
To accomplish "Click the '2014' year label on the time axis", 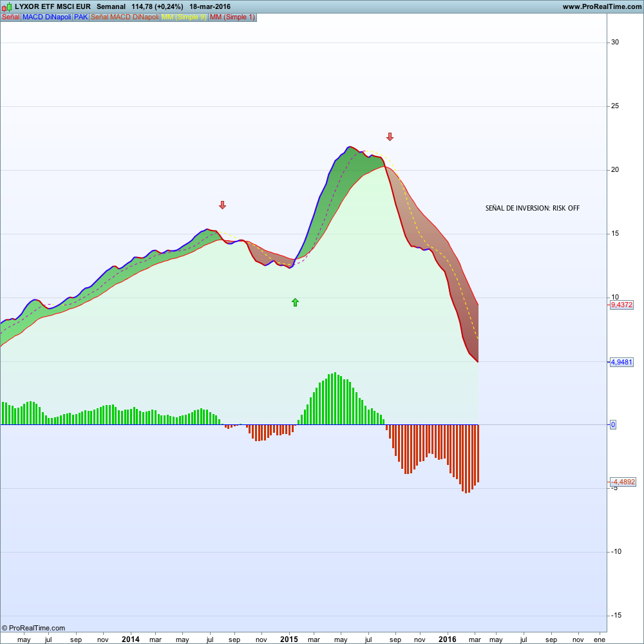I will [x=130, y=639].
